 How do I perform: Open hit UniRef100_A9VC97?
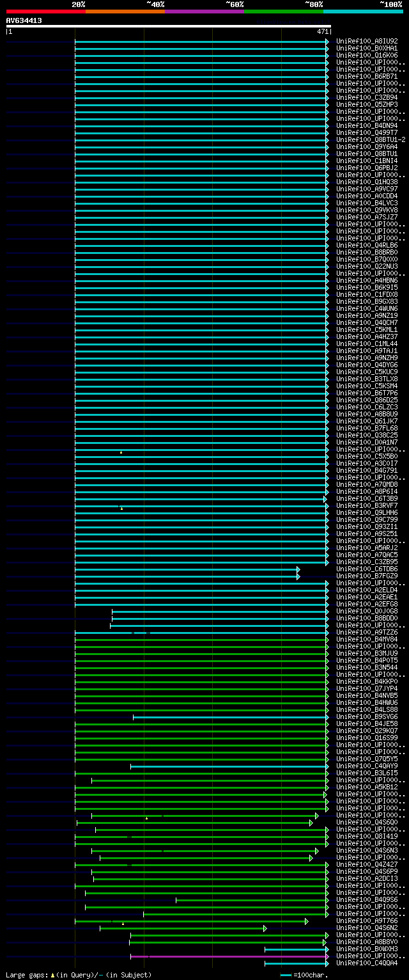tap(367, 189)
